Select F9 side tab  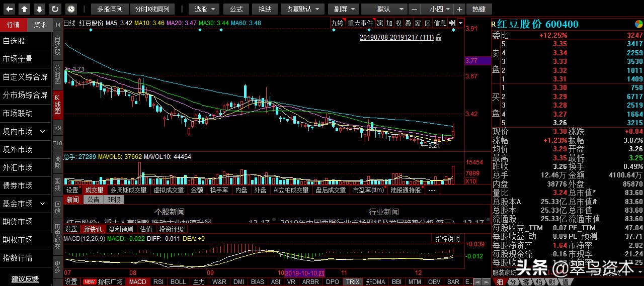[57, 128]
